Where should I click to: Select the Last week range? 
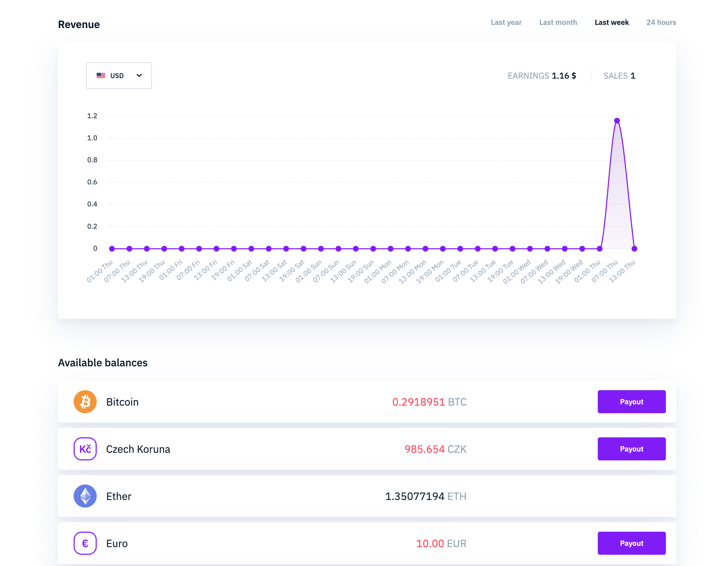[612, 22]
